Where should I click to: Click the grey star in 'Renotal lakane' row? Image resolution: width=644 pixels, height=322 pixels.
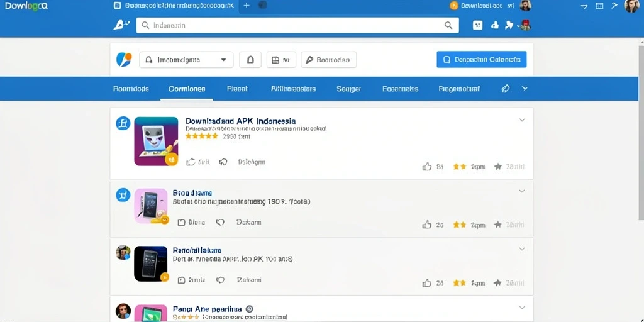point(498,282)
